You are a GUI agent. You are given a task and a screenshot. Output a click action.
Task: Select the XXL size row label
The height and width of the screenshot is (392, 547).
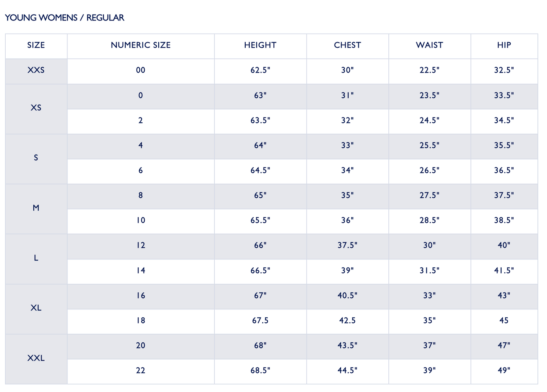click(x=36, y=359)
